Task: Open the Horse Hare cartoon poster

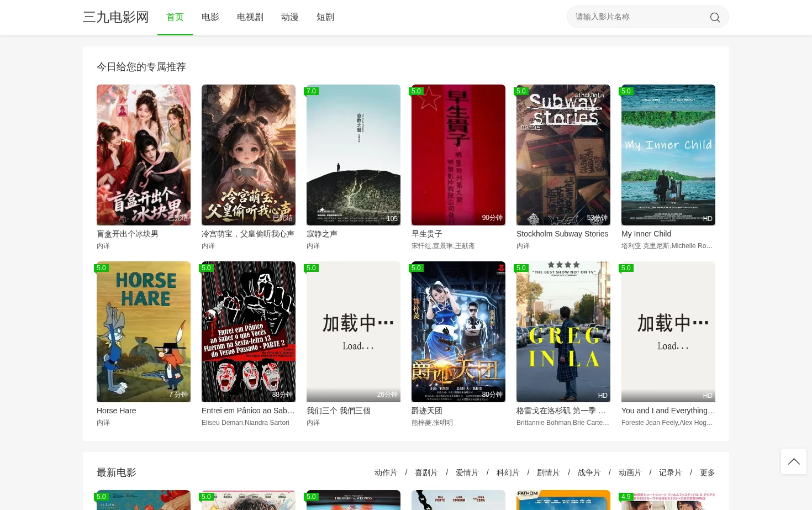Action: (x=144, y=332)
